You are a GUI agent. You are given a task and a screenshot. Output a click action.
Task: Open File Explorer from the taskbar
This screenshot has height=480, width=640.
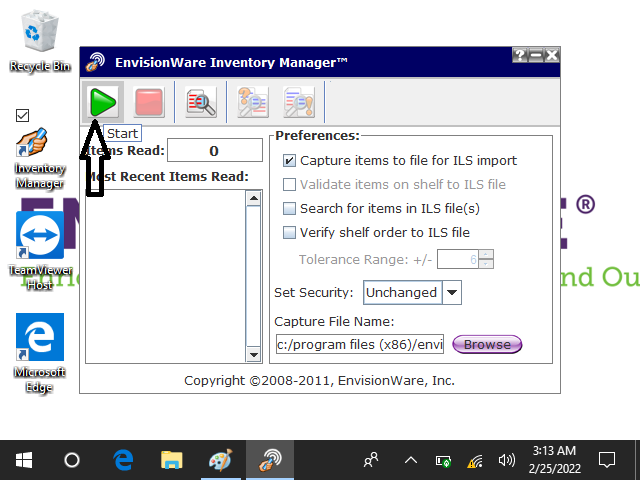coord(171,460)
